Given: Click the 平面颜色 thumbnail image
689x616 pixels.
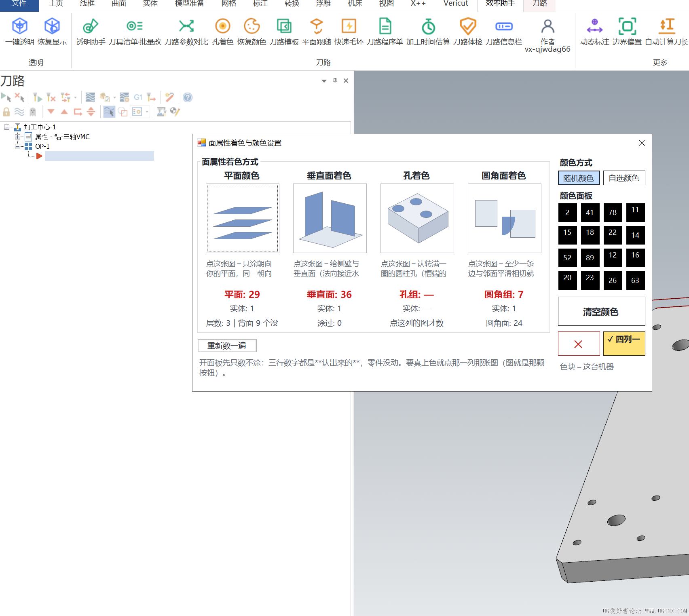Looking at the screenshot, I should 242,218.
